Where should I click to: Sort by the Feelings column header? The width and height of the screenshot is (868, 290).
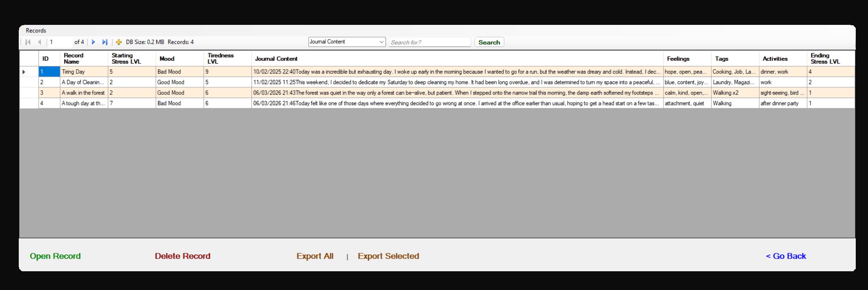tap(687, 59)
